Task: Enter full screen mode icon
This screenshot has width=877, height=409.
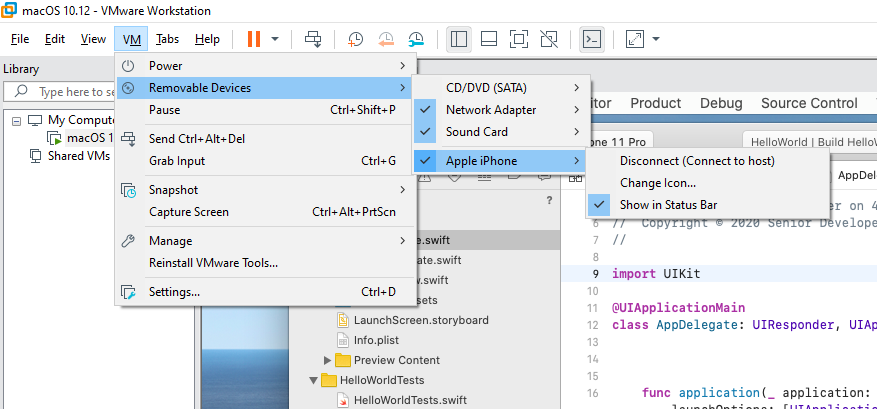Action: [x=519, y=39]
